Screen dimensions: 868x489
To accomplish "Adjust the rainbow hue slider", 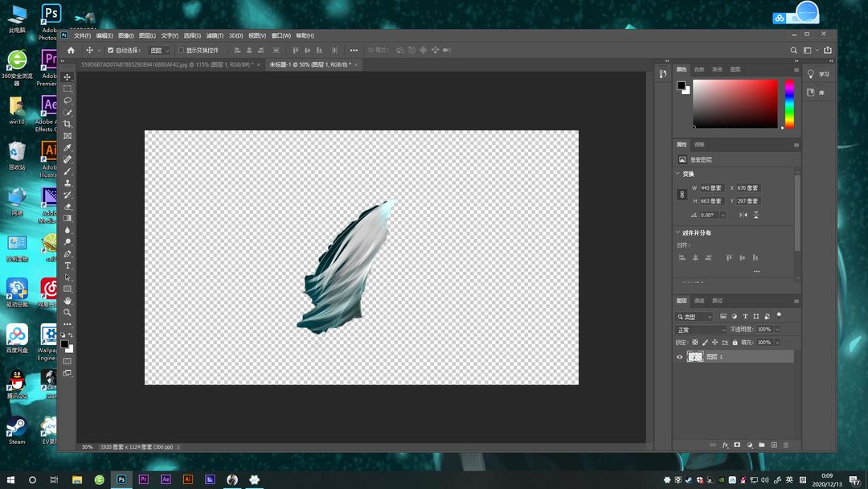I will tap(789, 104).
